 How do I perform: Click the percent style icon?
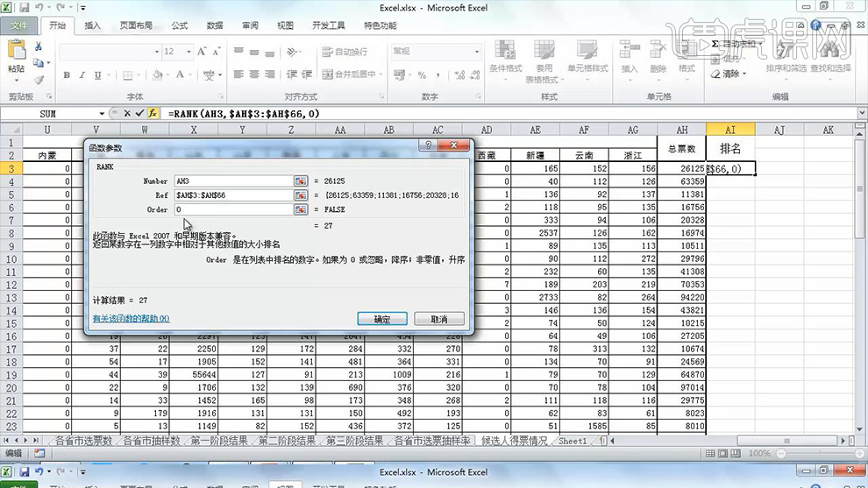pos(422,74)
